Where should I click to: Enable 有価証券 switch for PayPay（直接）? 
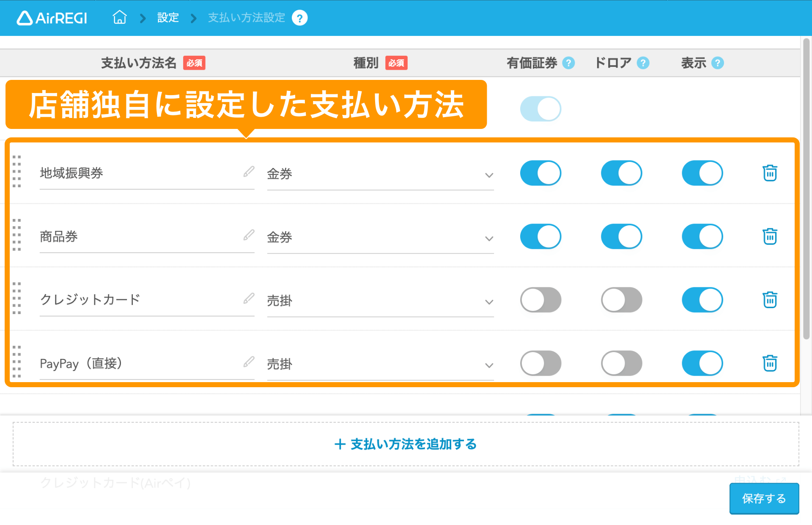[x=540, y=363]
